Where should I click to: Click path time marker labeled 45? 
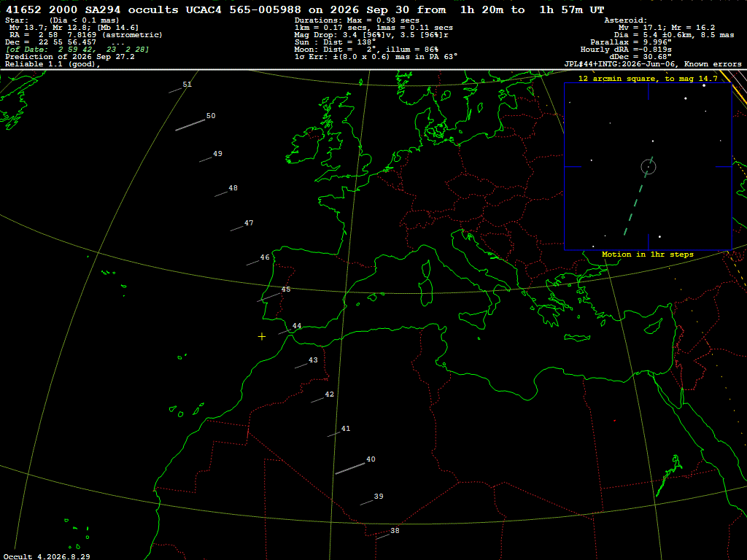(x=285, y=289)
